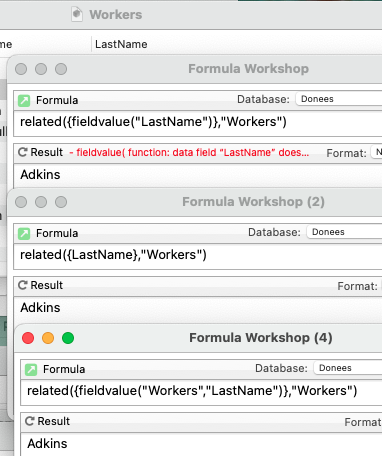Image resolution: width=382 pixels, height=456 pixels.
Task: Click the Result label in first Formula Workshop
Action: point(47,152)
